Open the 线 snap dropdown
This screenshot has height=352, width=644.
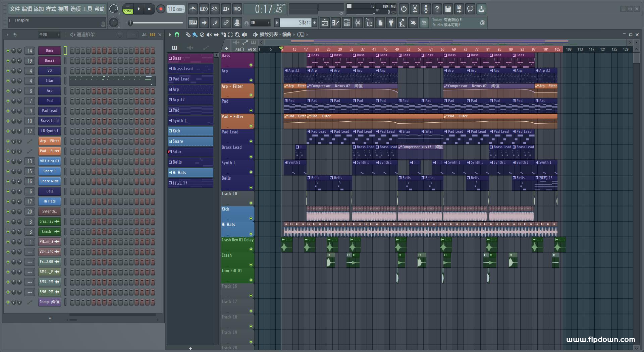(260, 23)
